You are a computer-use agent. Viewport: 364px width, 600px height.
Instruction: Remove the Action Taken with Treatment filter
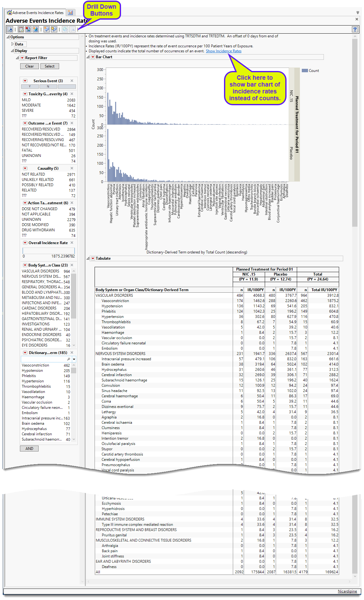pos(72,203)
